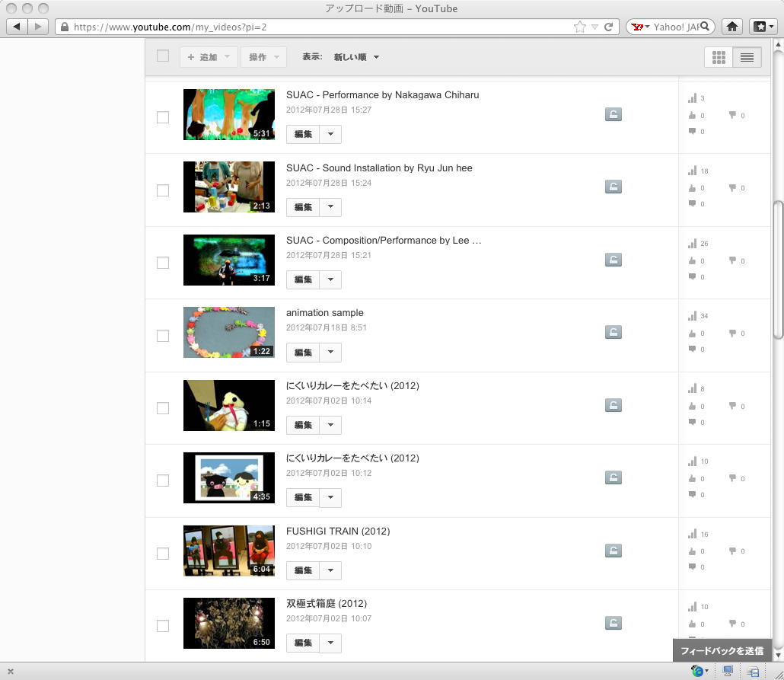
Task: Open the 5:31 Nakagawa Chiharu thumbnail
Action: point(229,114)
